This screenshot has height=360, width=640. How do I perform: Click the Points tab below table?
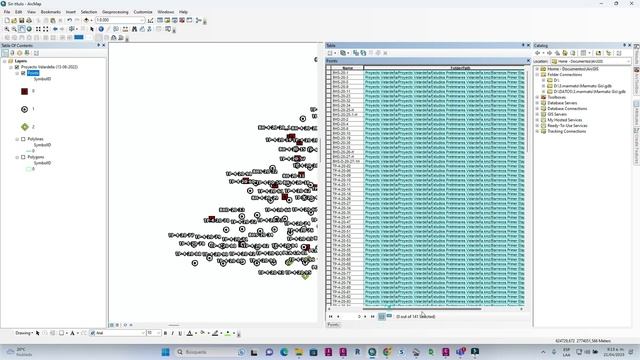[333, 325]
